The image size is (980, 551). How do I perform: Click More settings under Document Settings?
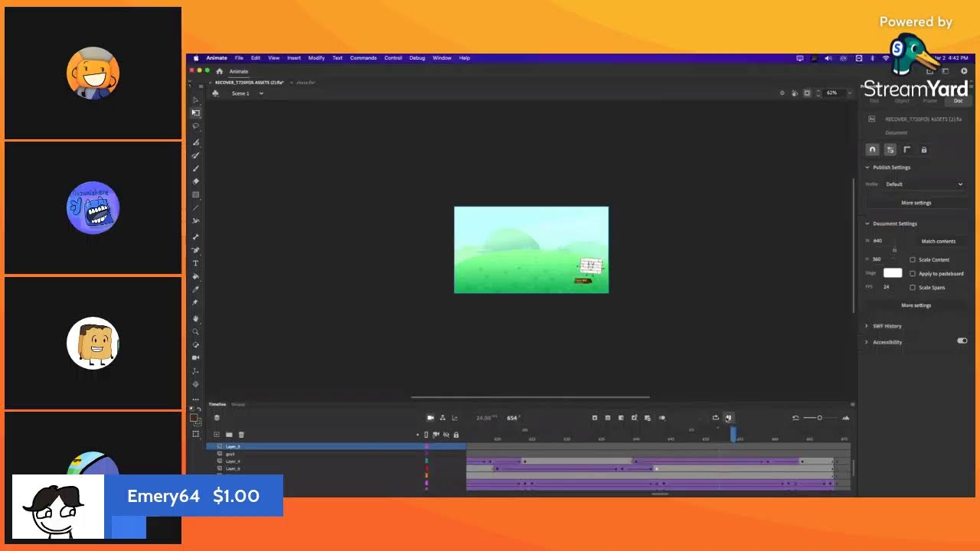[x=916, y=305]
